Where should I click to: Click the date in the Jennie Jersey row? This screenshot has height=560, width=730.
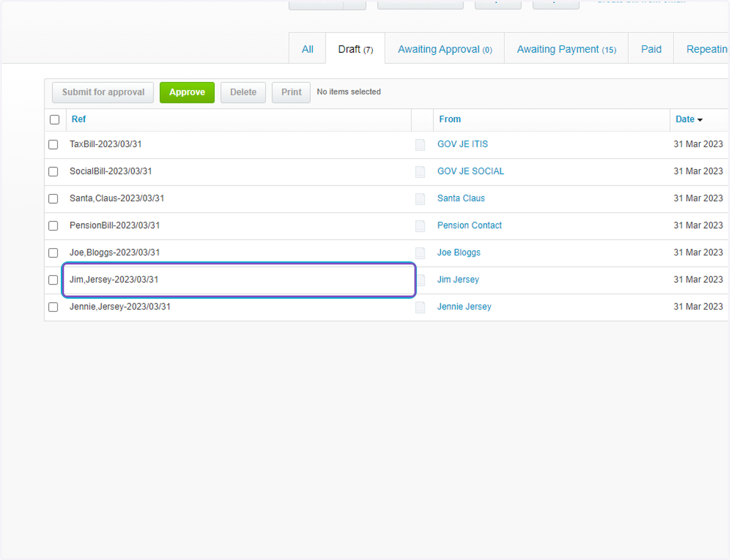[698, 306]
